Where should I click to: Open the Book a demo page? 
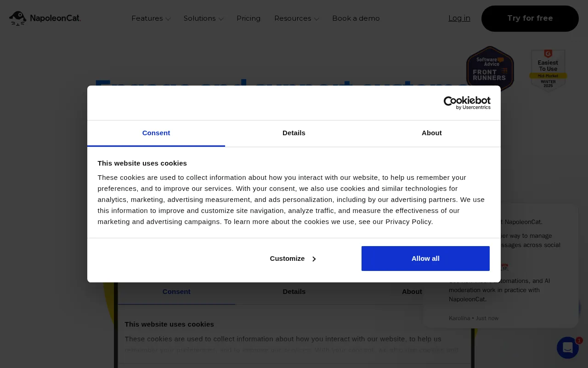coord(356,18)
